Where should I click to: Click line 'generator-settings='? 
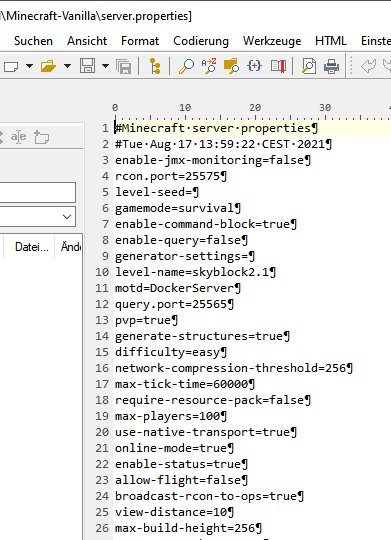[185, 256]
